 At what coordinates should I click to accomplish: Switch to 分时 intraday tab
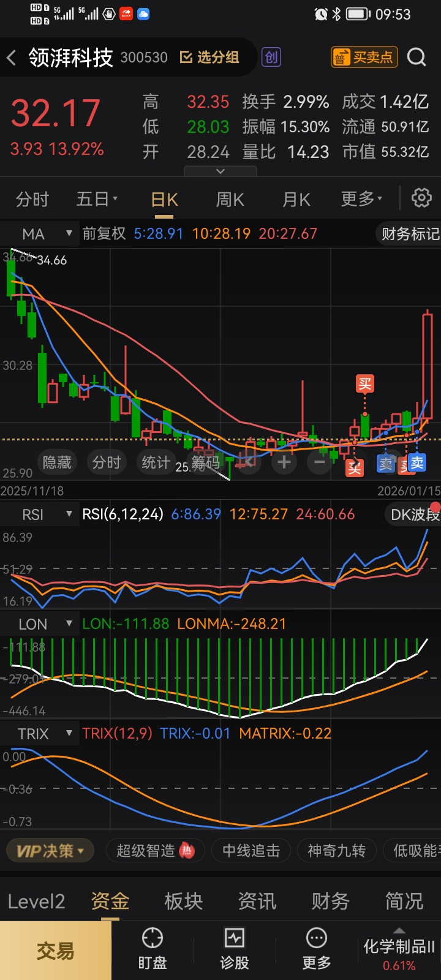[x=32, y=199]
